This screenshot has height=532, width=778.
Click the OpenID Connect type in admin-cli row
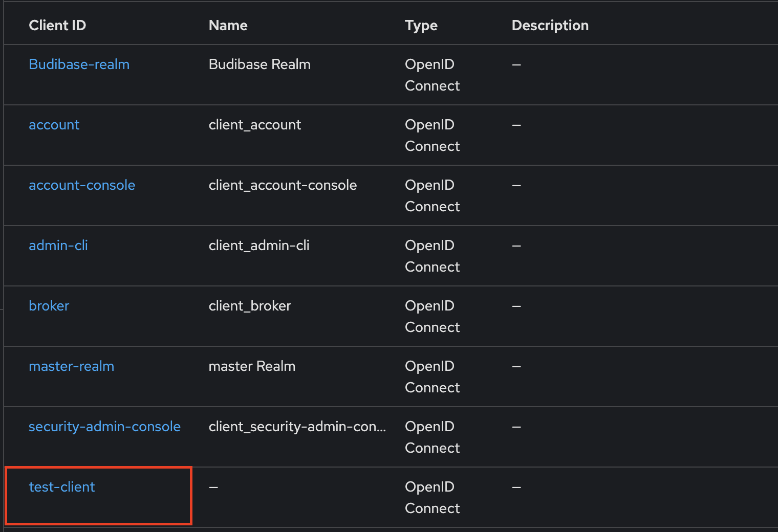tap(433, 256)
